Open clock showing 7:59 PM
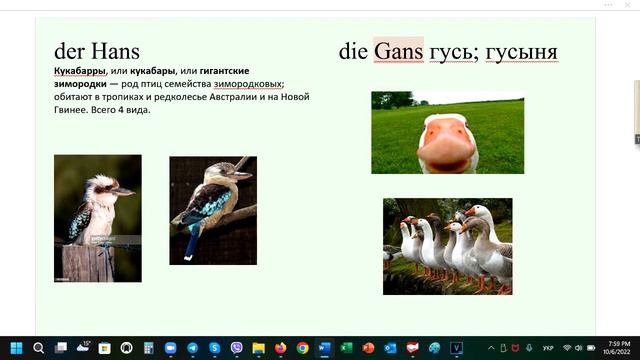640x360 pixels. click(618, 348)
